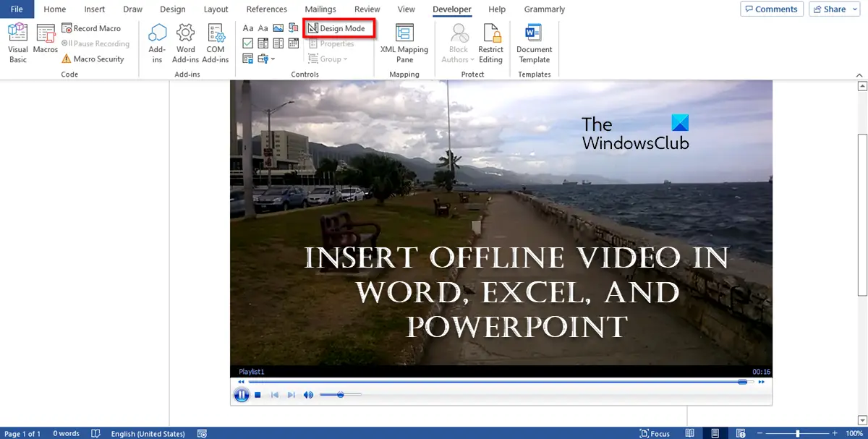Switch to the Draw tab
The image size is (868, 439).
133,9
